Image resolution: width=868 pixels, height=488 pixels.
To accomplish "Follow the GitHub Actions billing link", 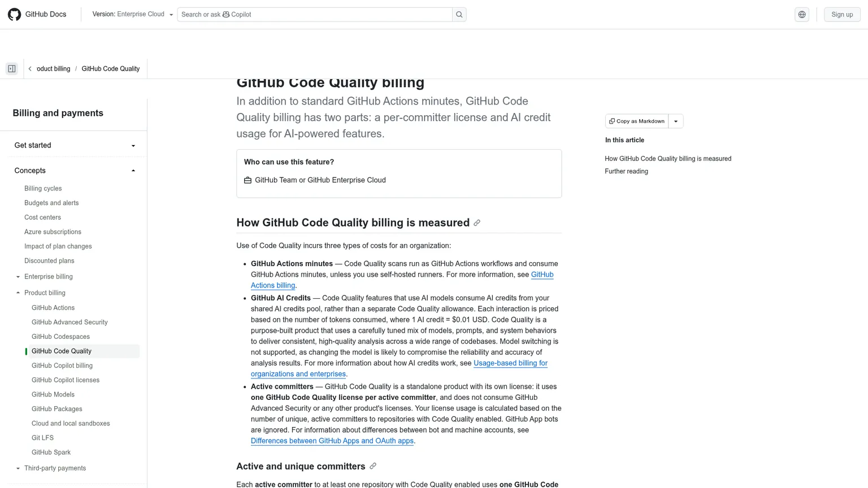I will click(x=273, y=286).
